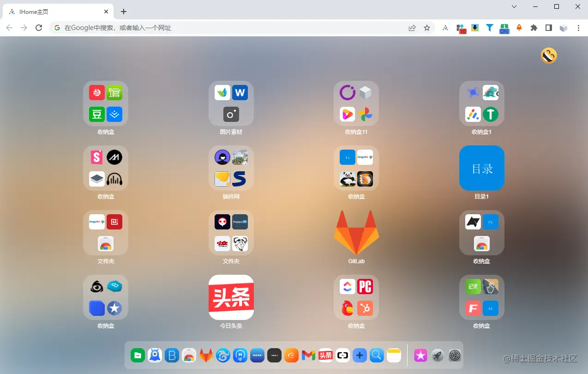Close the IHome主页 tab
Viewport: 588px width, 374px height.
(106, 12)
